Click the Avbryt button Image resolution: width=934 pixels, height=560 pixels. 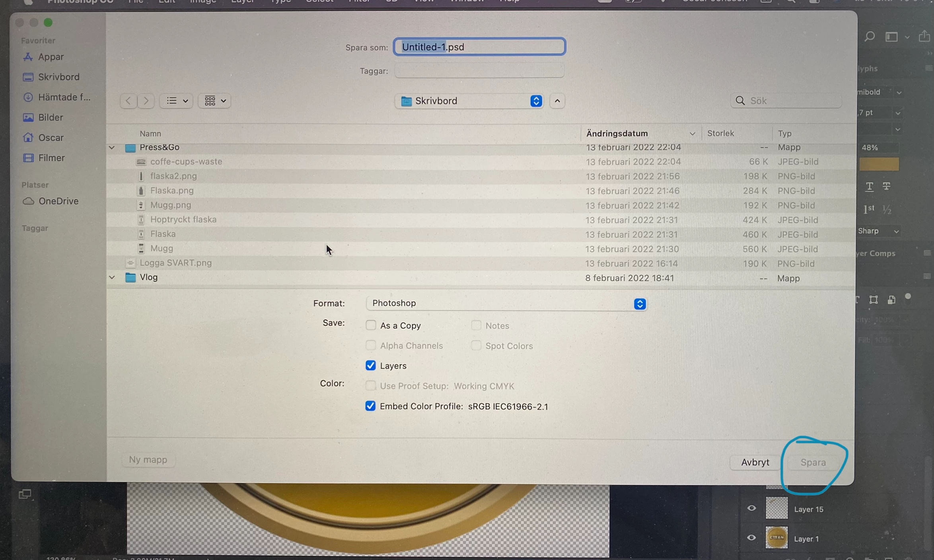(755, 462)
